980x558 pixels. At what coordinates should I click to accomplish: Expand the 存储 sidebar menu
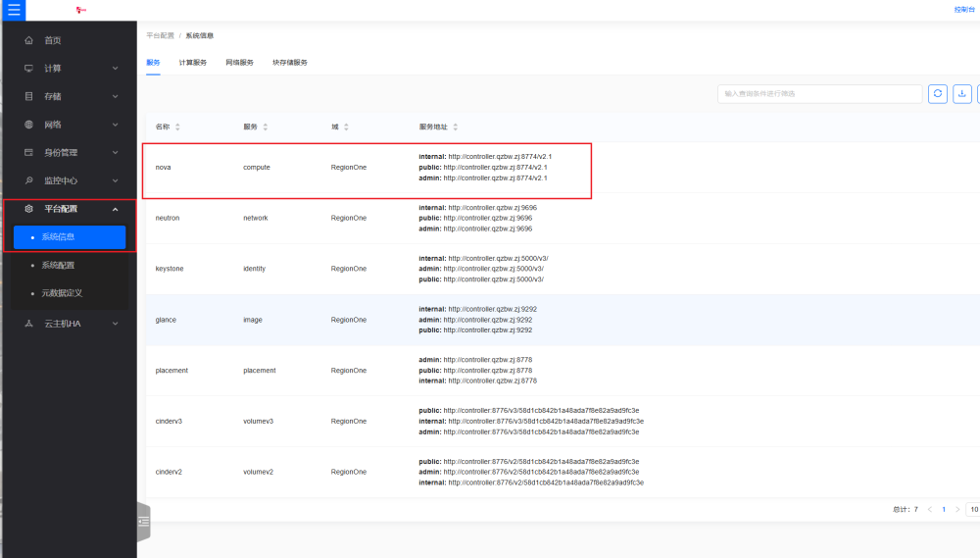(x=69, y=96)
